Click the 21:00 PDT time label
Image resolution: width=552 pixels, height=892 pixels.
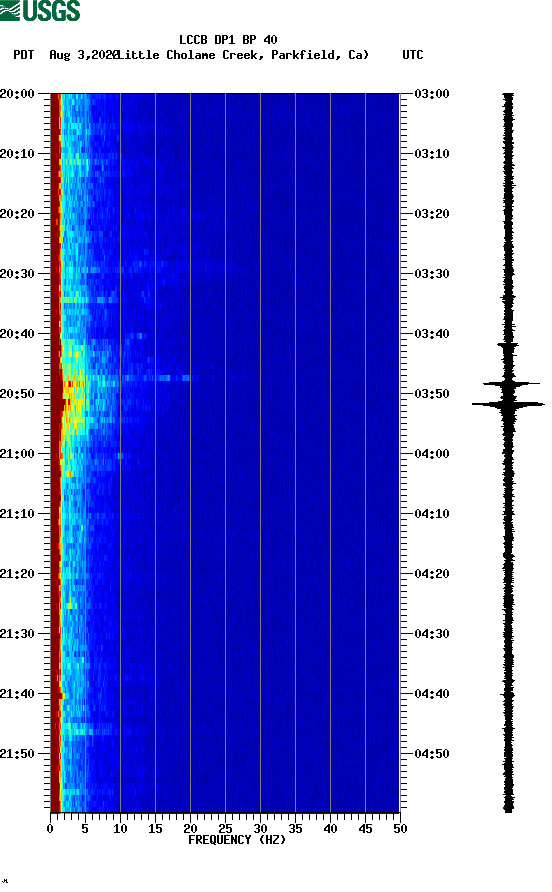pyautogui.click(x=17, y=454)
